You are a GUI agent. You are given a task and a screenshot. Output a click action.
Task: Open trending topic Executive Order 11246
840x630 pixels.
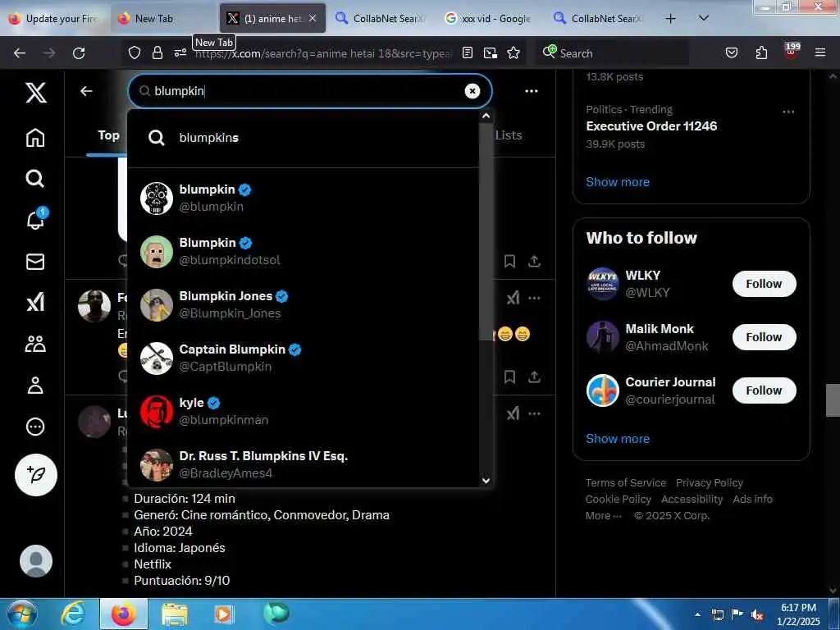[x=651, y=126]
